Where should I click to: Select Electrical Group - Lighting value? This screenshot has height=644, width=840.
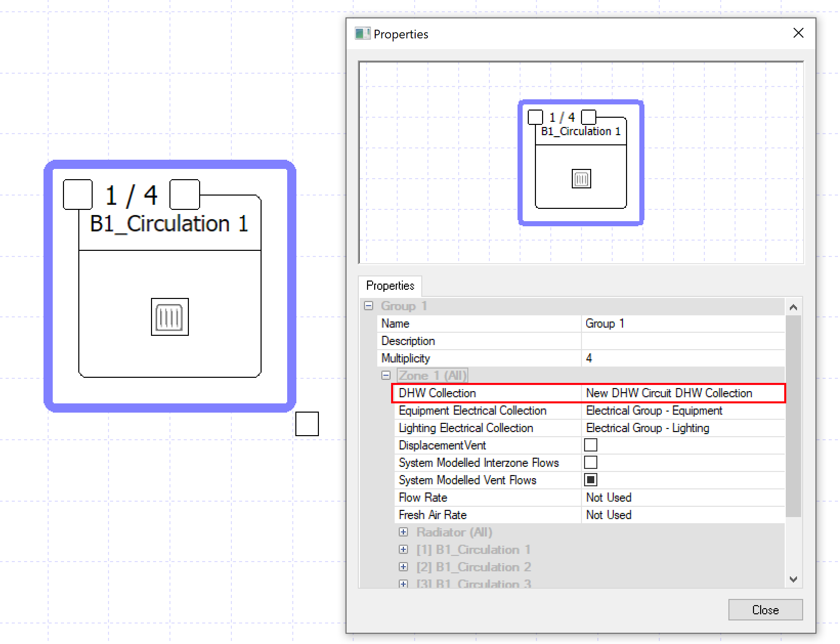click(x=683, y=428)
